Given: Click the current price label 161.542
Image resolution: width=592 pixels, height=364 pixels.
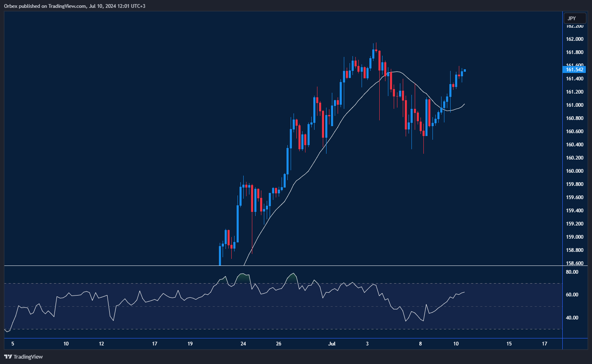Looking at the screenshot, I should [574, 70].
